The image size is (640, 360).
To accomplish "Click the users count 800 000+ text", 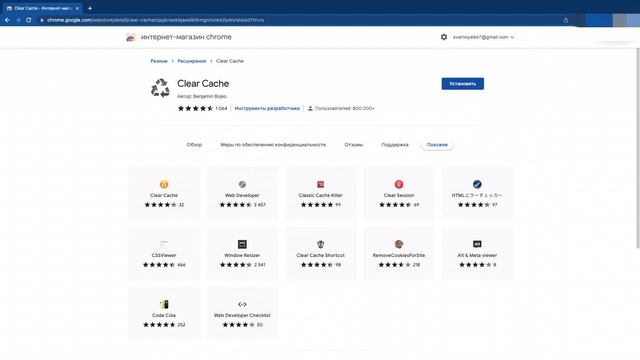I will 344,109.
